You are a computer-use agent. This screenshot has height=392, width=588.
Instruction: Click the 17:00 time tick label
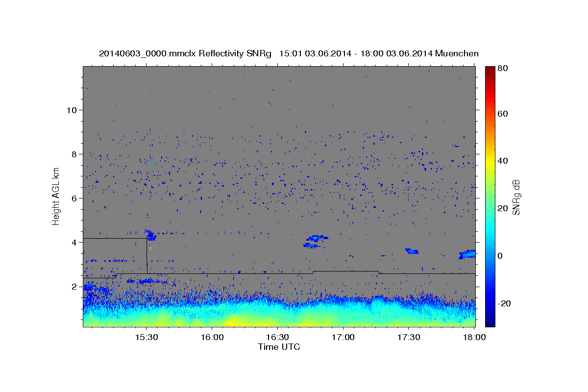coord(343,338)
